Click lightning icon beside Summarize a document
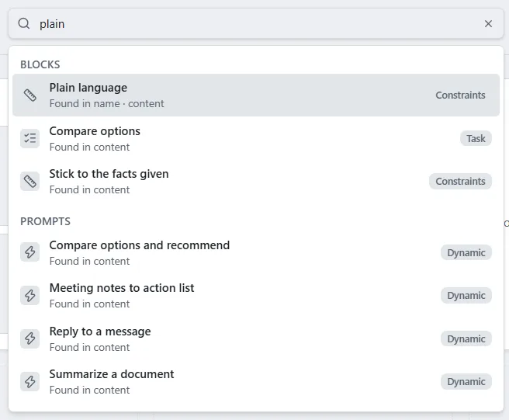 pyautogui.click(x=29, y=381)
